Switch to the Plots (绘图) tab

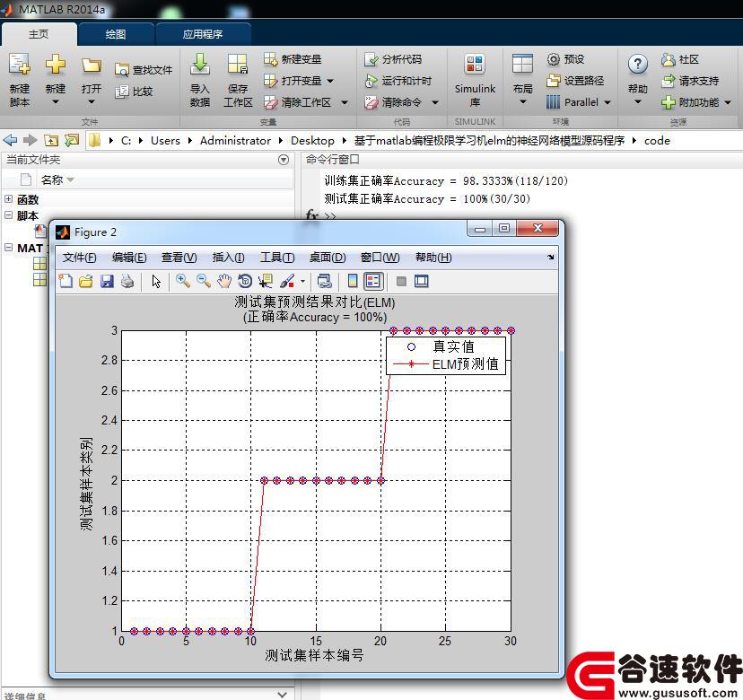116,34
